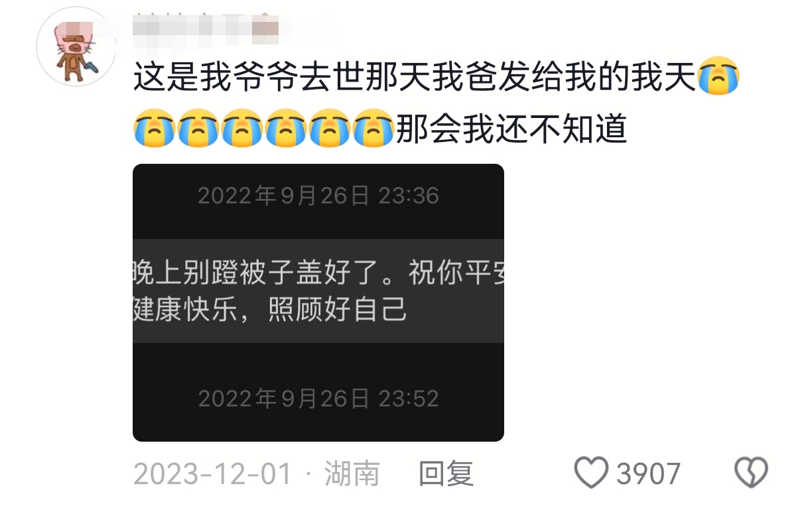Tap the broken-heart dislike icon
This screenshot has height=508, width=812.
751,474
